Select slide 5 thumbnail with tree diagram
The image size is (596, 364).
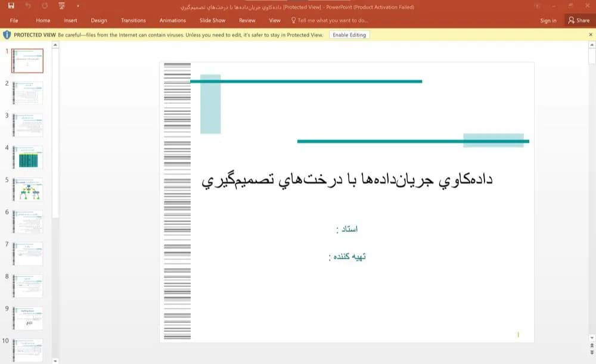click(27, 189)
